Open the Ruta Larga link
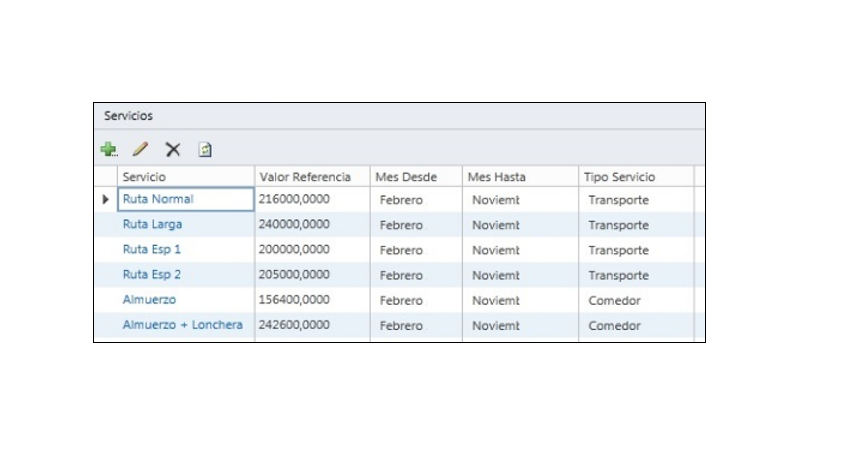855x471 pixels. pyautogui.click(x=152, y=224)
